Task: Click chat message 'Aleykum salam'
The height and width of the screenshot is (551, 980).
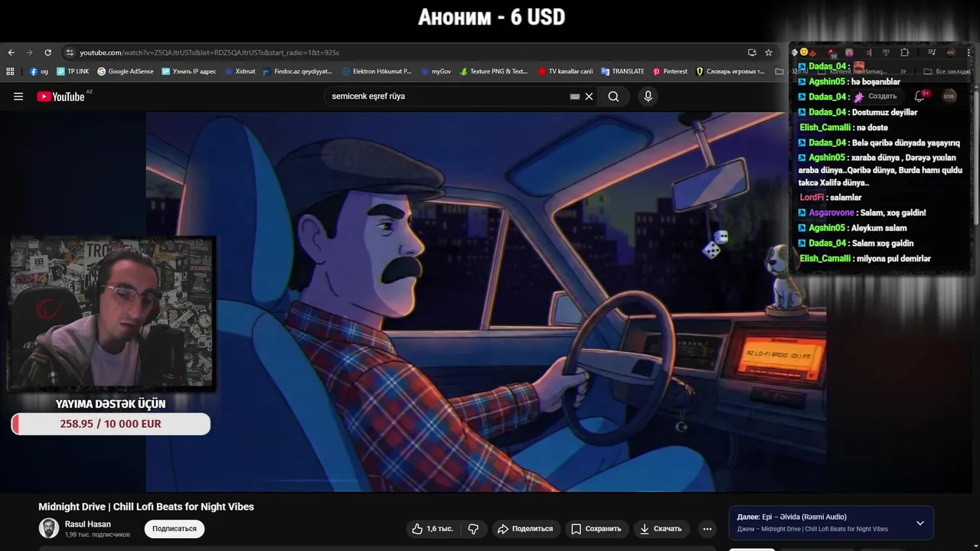Action: click(879, 228)
